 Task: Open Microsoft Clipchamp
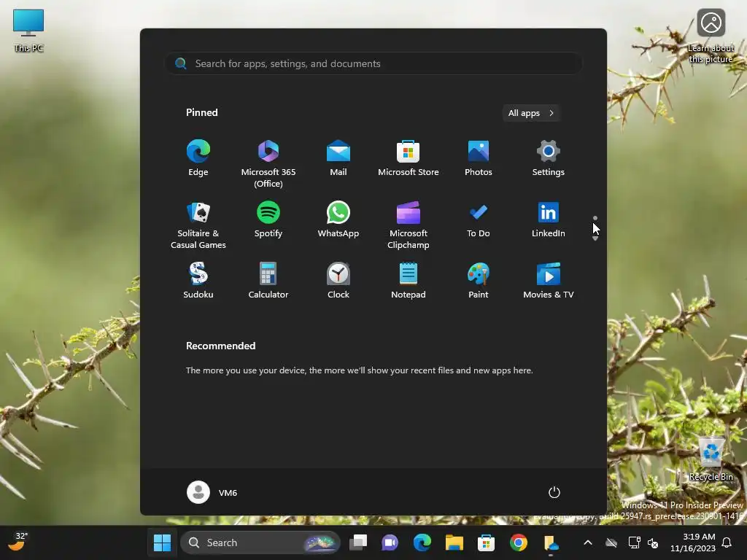click(409, 225)
